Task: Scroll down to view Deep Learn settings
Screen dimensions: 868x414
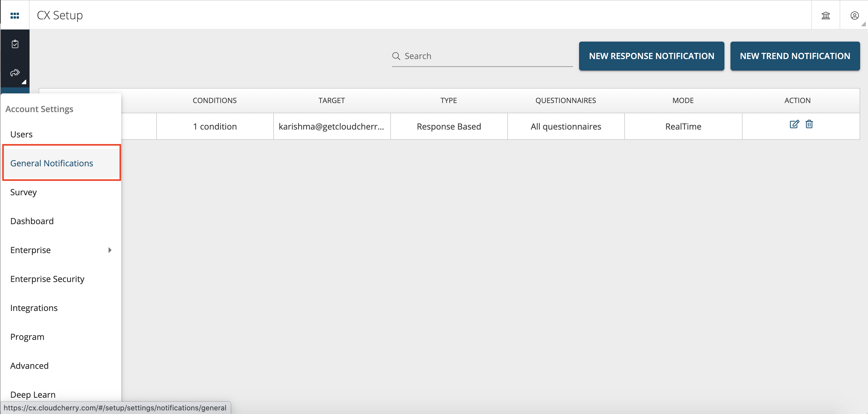Action: [x=33, y=395]
